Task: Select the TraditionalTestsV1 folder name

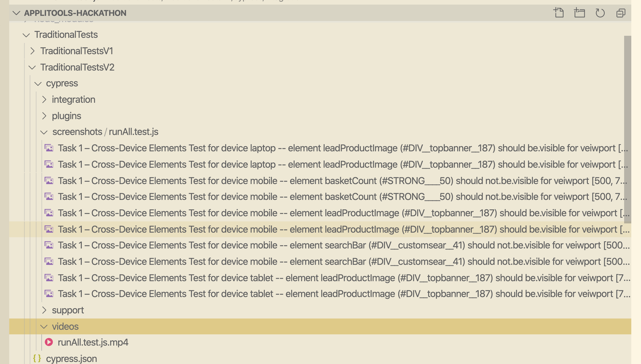Action: (x=77, y=51)
